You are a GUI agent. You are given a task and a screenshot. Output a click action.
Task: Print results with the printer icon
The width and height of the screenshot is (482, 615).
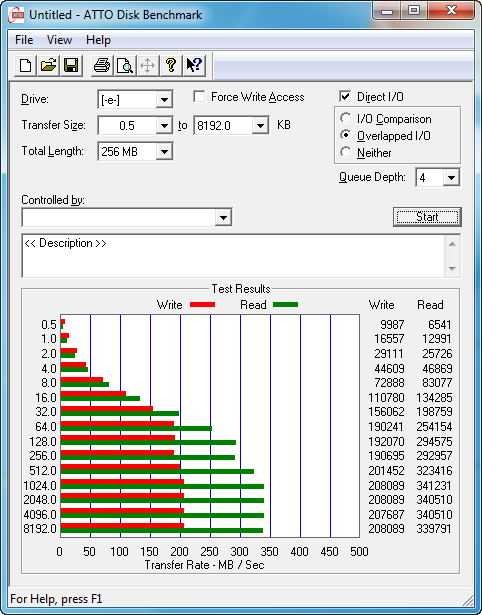tap(102, 65)
